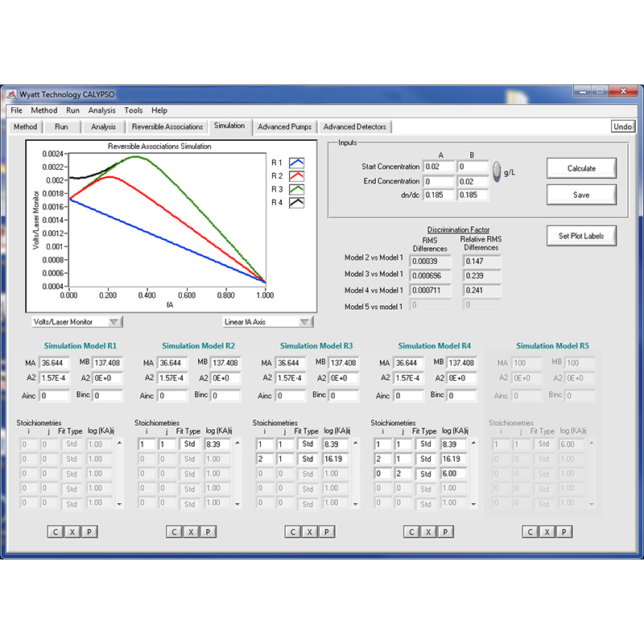Click the R 4 black legend icon

pos(296,203)
